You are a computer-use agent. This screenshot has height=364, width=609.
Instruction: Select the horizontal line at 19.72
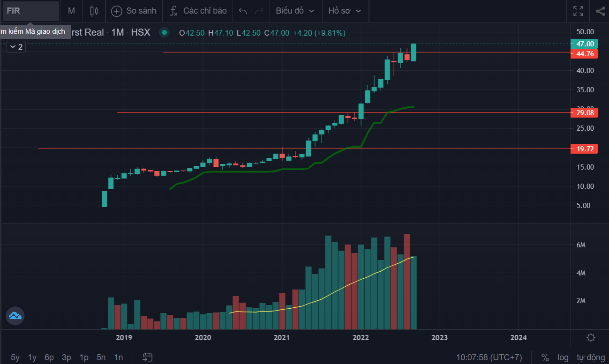(x=304, y=149)
